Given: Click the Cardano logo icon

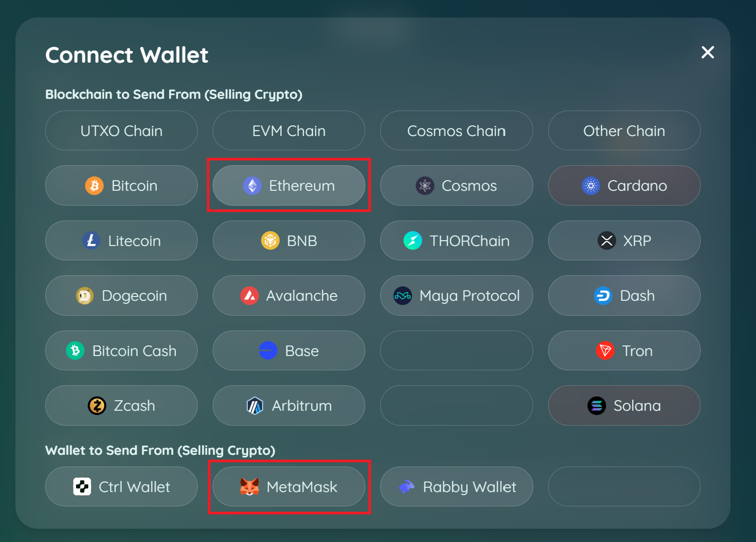Looking at the screenshot, I should click(591, 186).
